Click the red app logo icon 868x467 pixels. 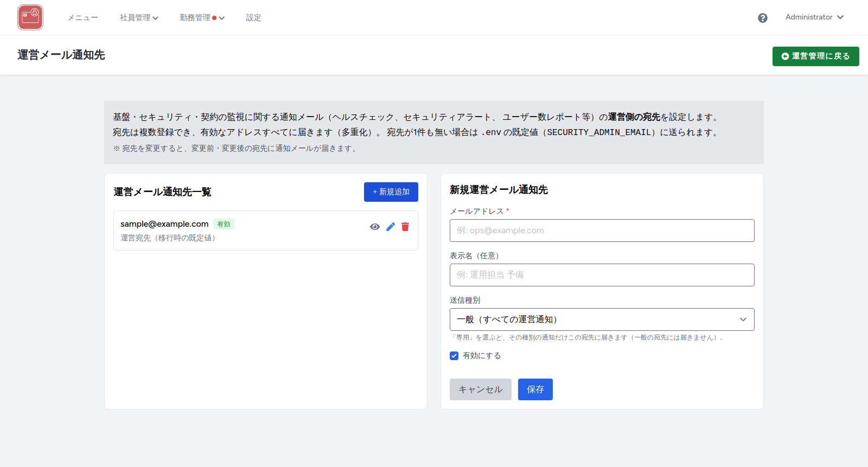(30, 17)
